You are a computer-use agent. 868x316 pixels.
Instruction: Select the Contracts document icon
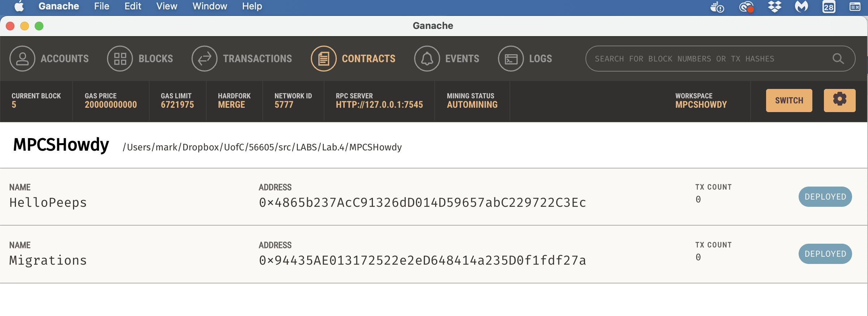pos(323,59)
